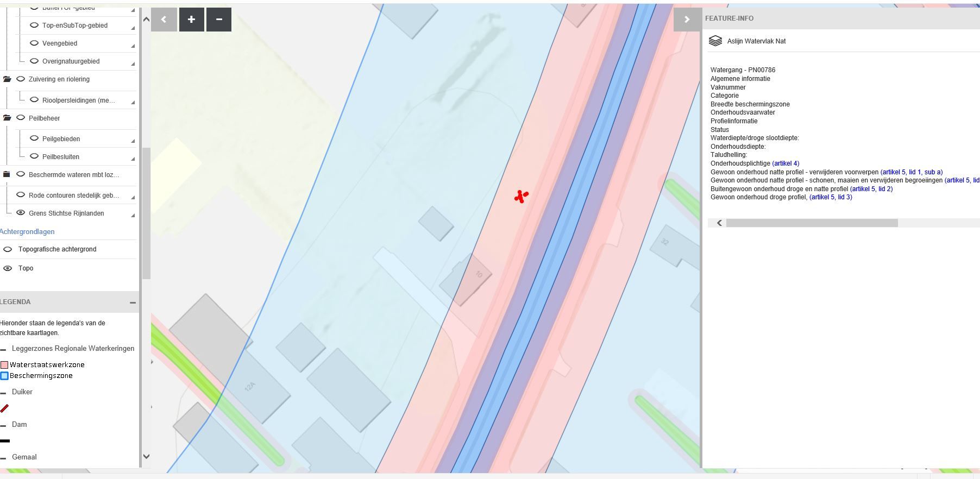
Task: Click the Beschermde wateren folder icon
Action: click(7, 175)
